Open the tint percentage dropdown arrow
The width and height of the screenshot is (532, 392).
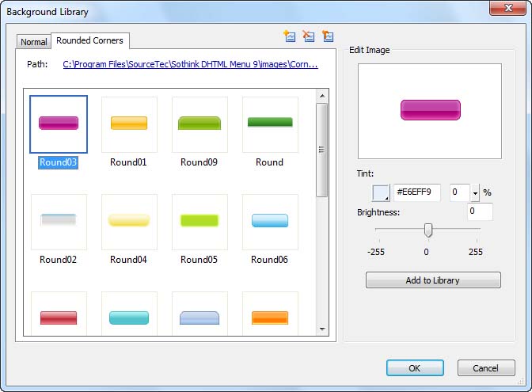click(x=475, y=192)
